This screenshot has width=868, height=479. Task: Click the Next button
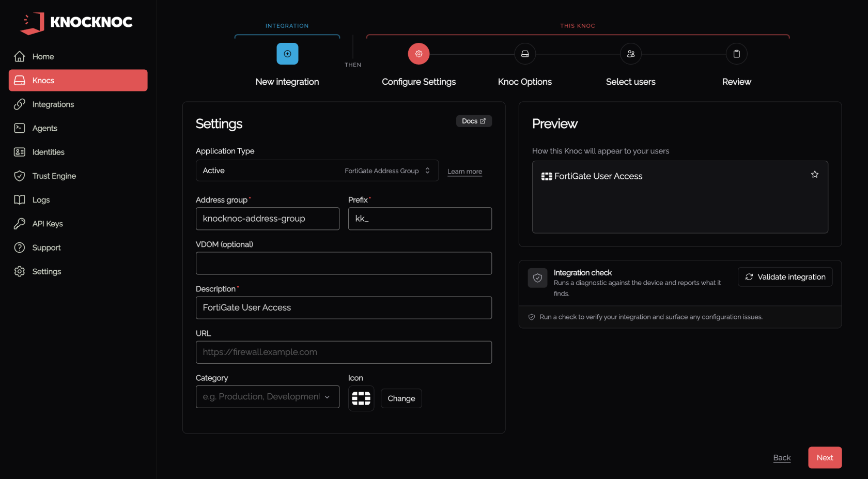tap(825, 458)
